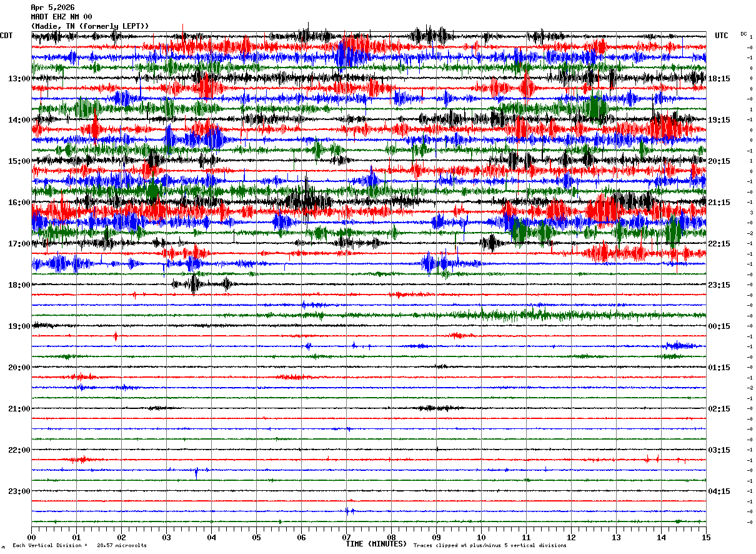Select the 13:00 CDT time label

point(19,79)
